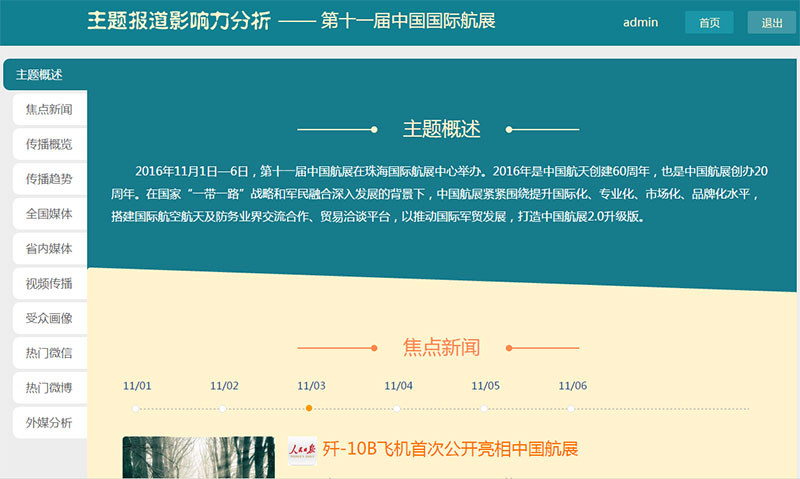The image size is (800, 479).
Task: Click the 主题概述 section heading
Action: click(441, 129)
